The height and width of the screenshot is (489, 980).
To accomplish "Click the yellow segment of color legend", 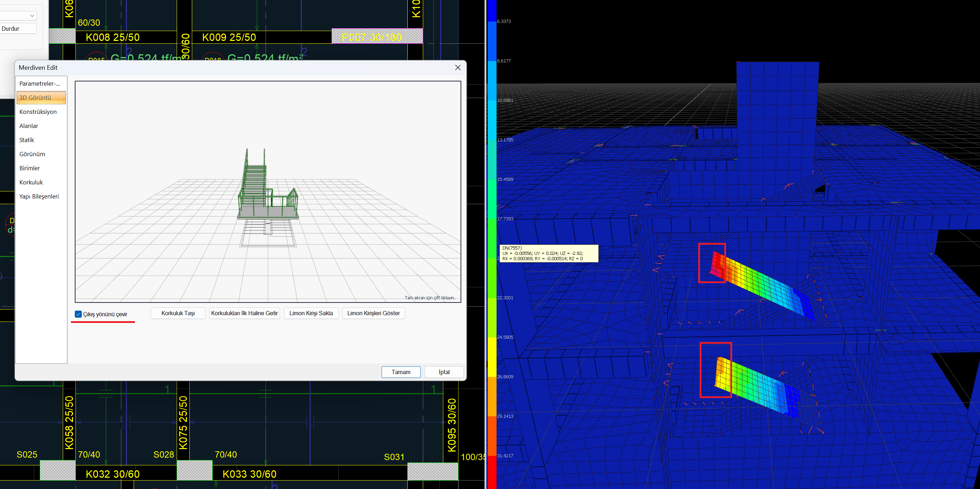I will tap(492, 357).
